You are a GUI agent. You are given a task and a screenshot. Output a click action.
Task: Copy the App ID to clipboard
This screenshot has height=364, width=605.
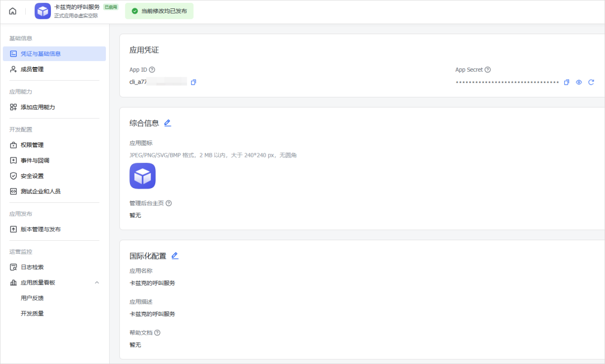[x=194, y=82]
